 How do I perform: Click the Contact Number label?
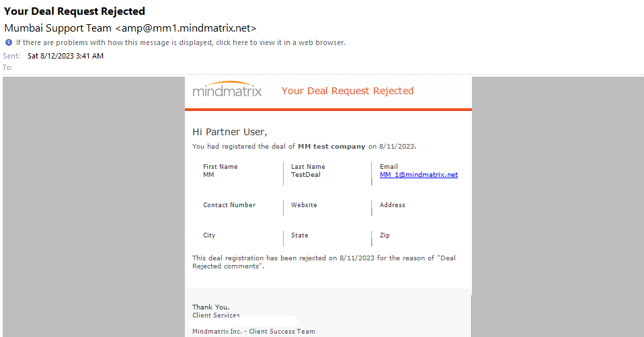(229, 204)
